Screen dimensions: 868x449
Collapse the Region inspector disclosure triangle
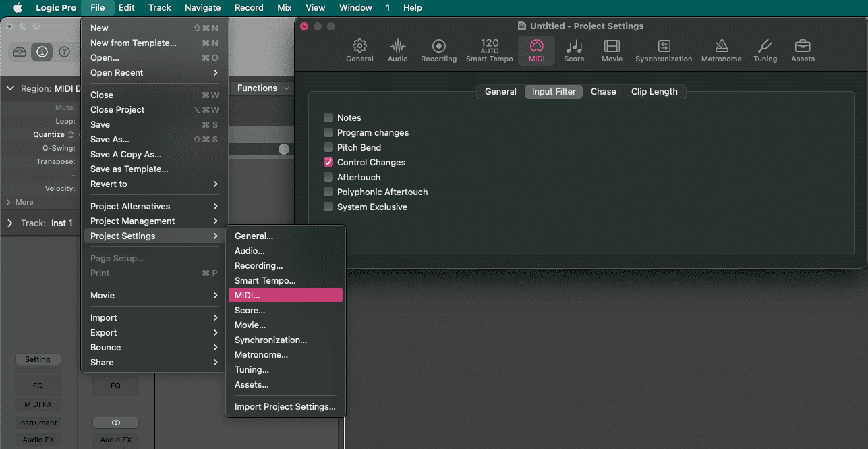(x=10, y=88)
